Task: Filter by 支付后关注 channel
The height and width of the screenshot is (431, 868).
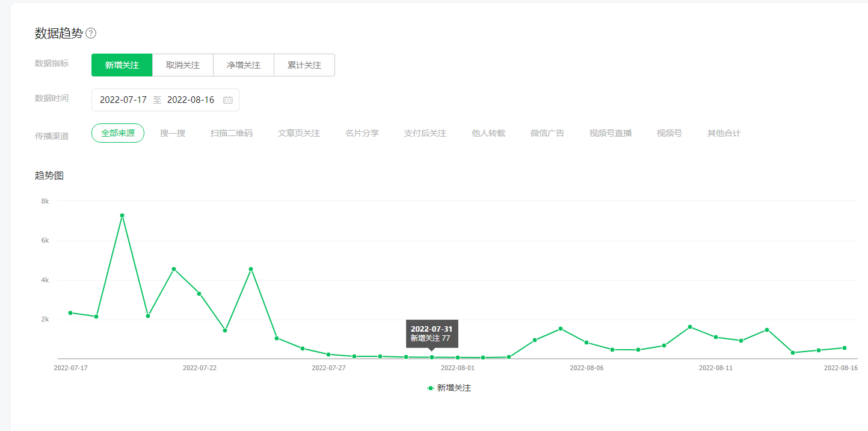Action: coord(425,133)
